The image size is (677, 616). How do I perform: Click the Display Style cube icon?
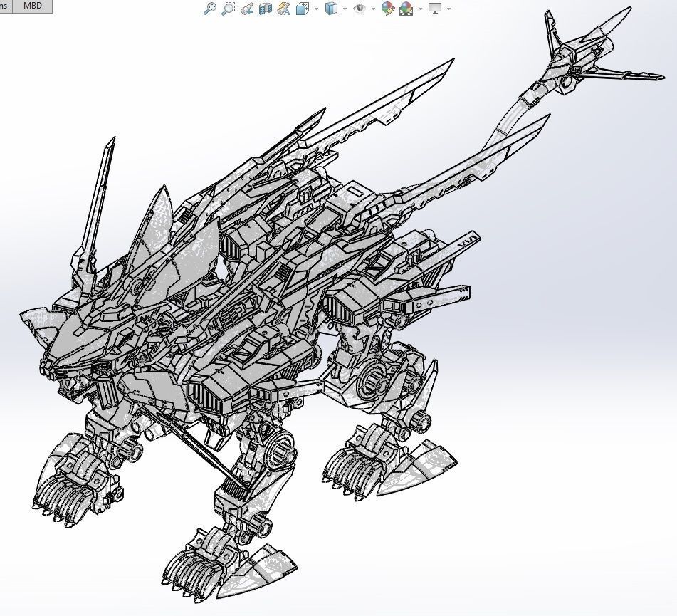tap(331, 9)
